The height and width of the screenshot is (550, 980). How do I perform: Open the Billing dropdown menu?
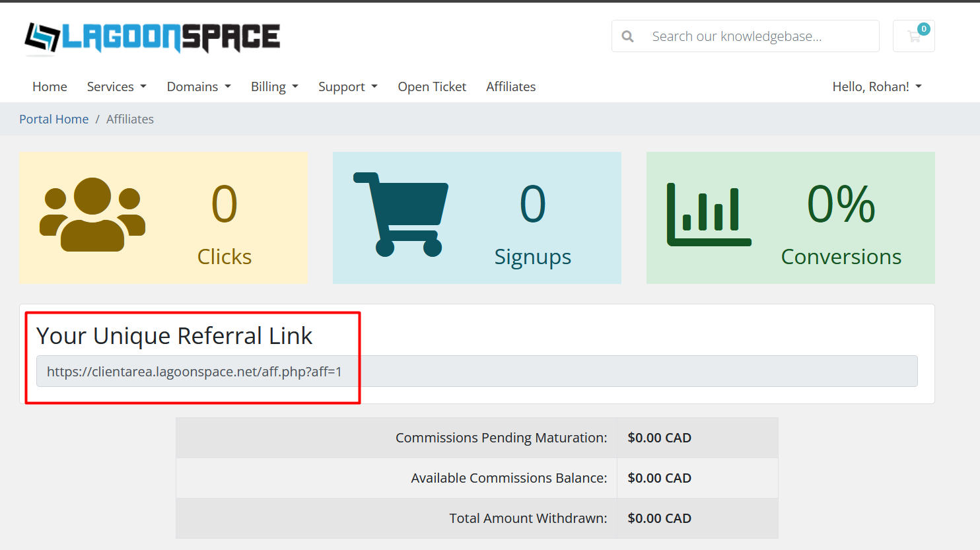coord(275,86)
